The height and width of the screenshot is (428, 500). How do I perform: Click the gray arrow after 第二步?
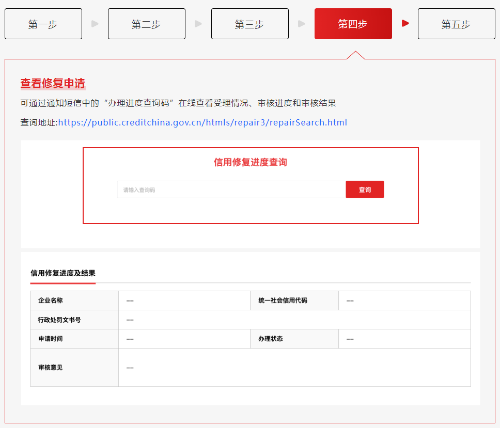click(x=198, y=24)
